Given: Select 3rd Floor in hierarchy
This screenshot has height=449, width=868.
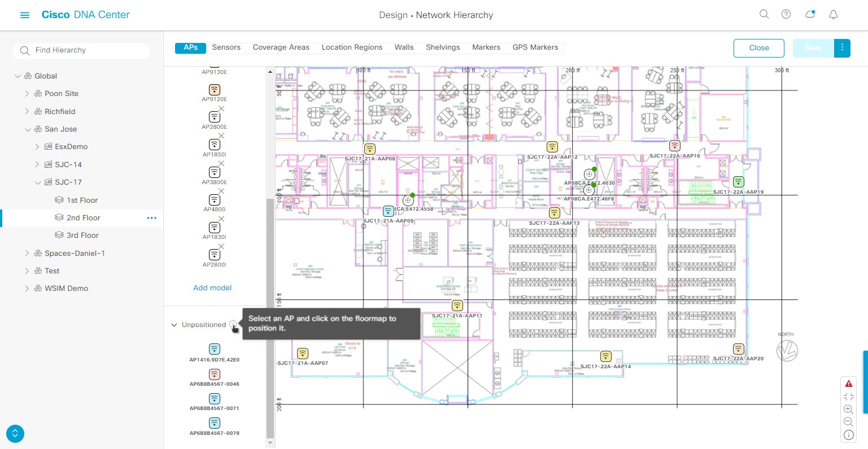Looking at the screenshot, I should (x=82, y=235).
